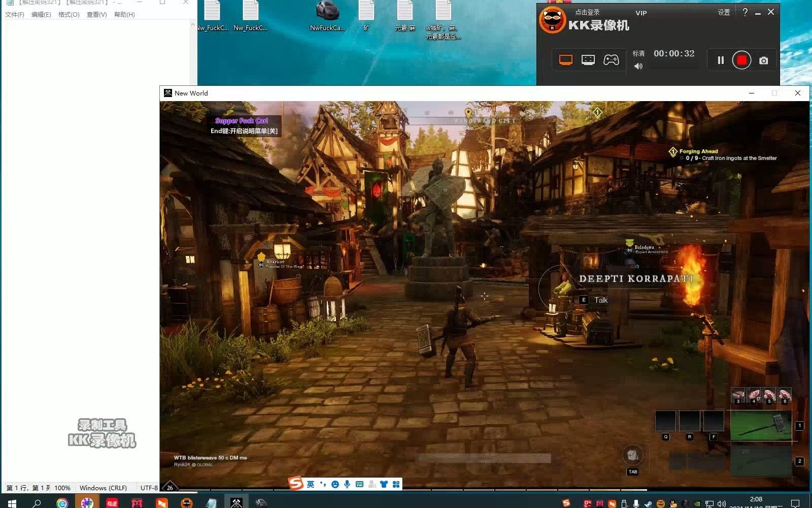This screenshot has width=812, height=508.
Task: Mute the KK recorder speaker volume icon
Action: 638,66
